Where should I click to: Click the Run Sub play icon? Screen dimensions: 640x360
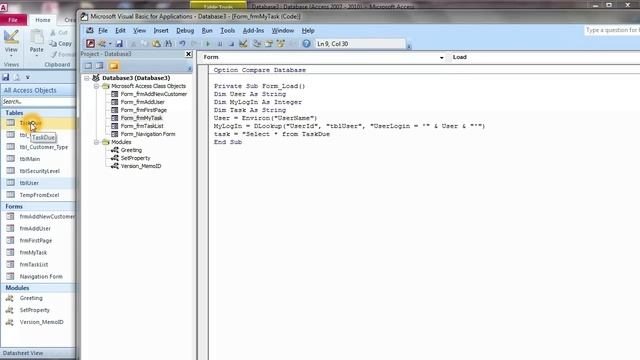tap(208, 44)
